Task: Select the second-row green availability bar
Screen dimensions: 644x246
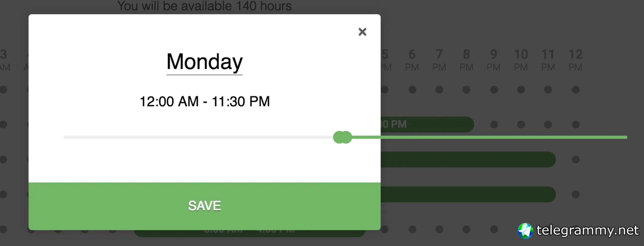Action: 428,124
